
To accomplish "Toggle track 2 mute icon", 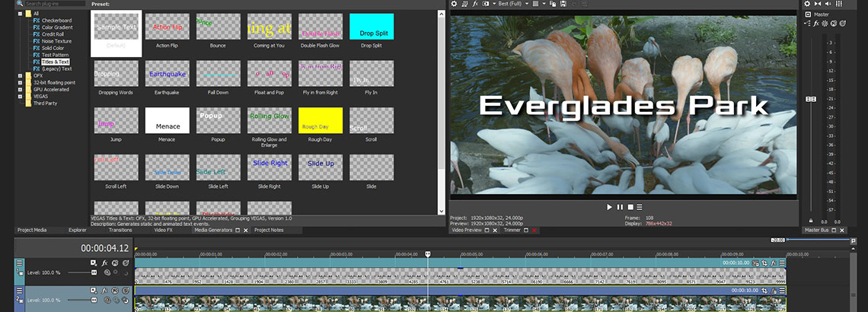I will [115, 291].
